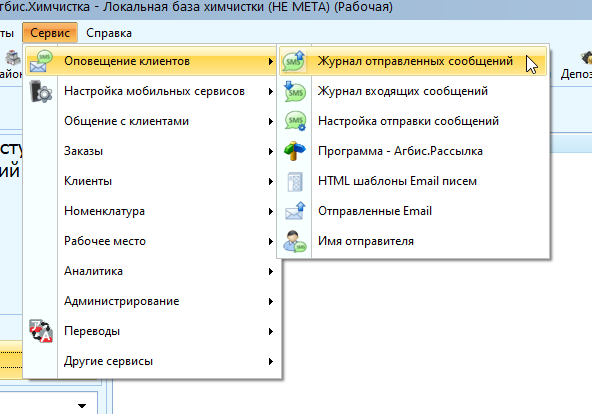The image size is (592, 414).
Task: Click the outgoing SMS icon for sent journal
Action: pyautogui.click(x=294, y=61)
